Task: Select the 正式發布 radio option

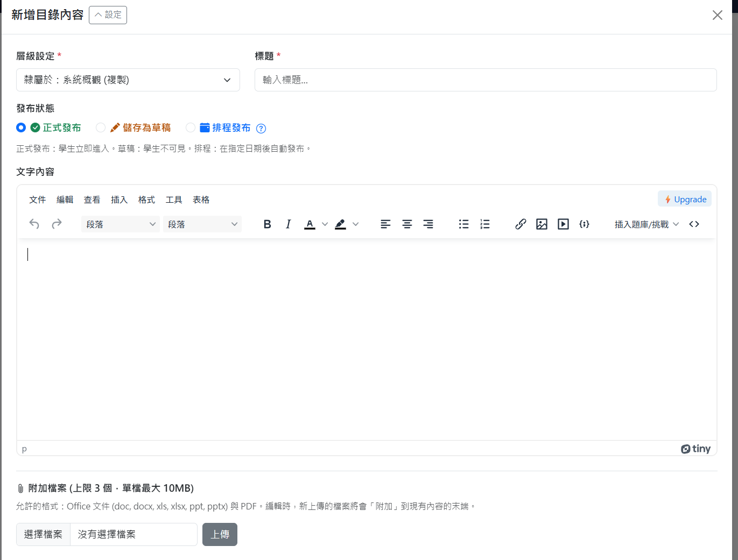Action: point(21,127)
